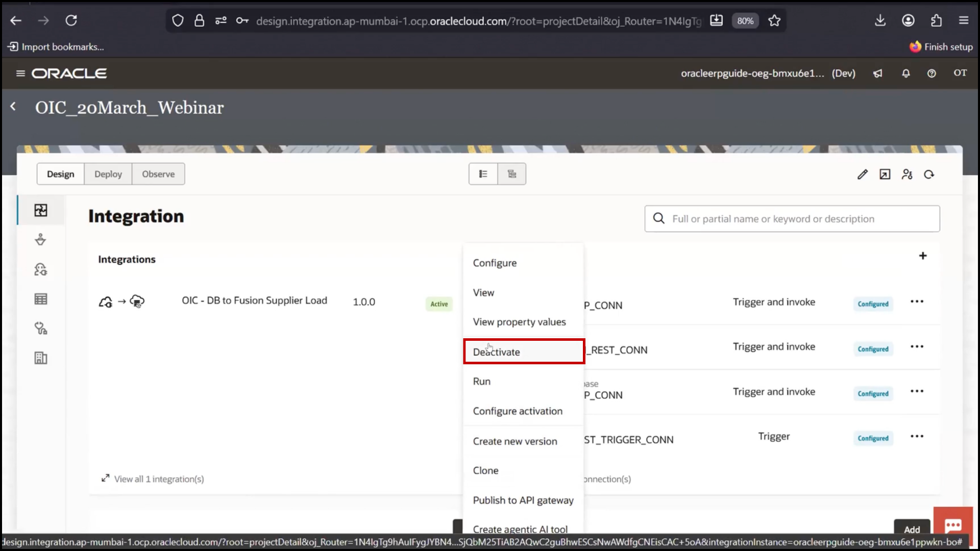Select the second sidebar connections icon
The width and height of the screenshot is (980, 551).
point(41,240)
